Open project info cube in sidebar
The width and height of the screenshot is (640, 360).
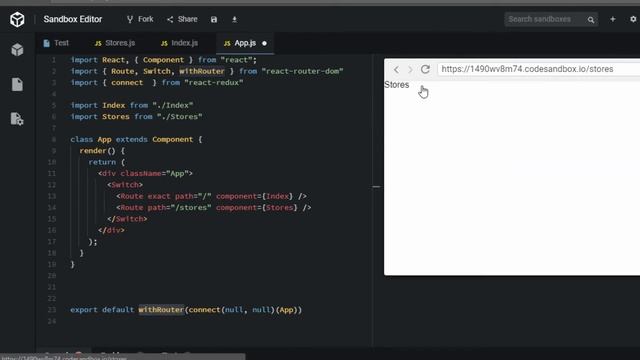(17, 50)
